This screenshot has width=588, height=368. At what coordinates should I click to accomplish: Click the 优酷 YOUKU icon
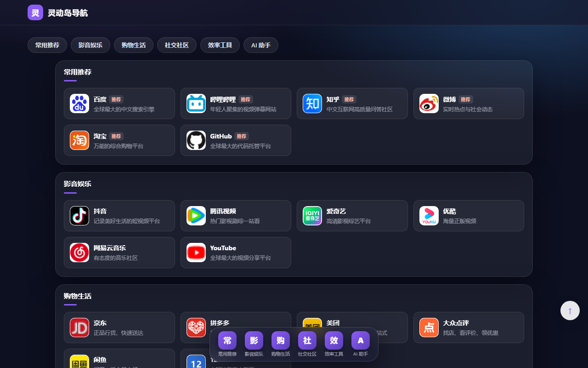[x=429, y=216]
